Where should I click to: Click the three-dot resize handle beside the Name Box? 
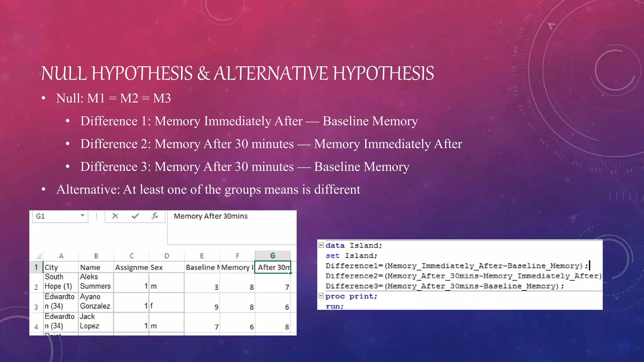[x=97, y=216]
